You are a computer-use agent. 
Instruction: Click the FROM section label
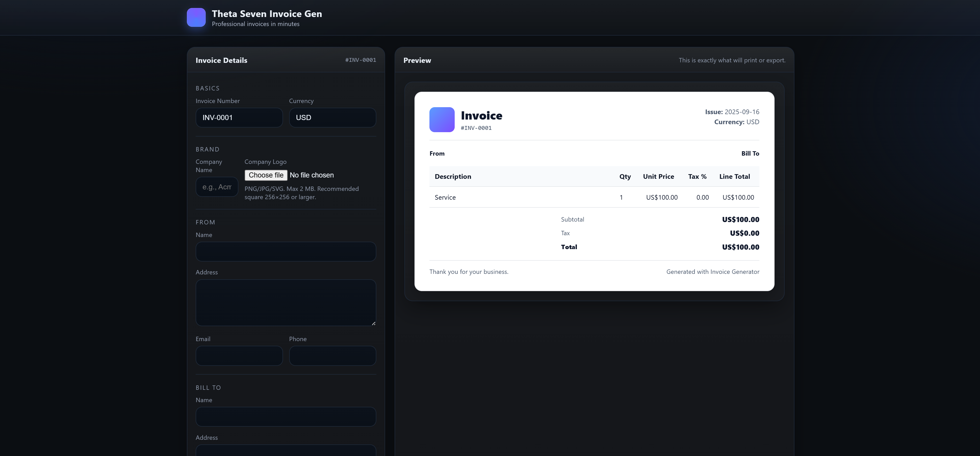[205, 222]
